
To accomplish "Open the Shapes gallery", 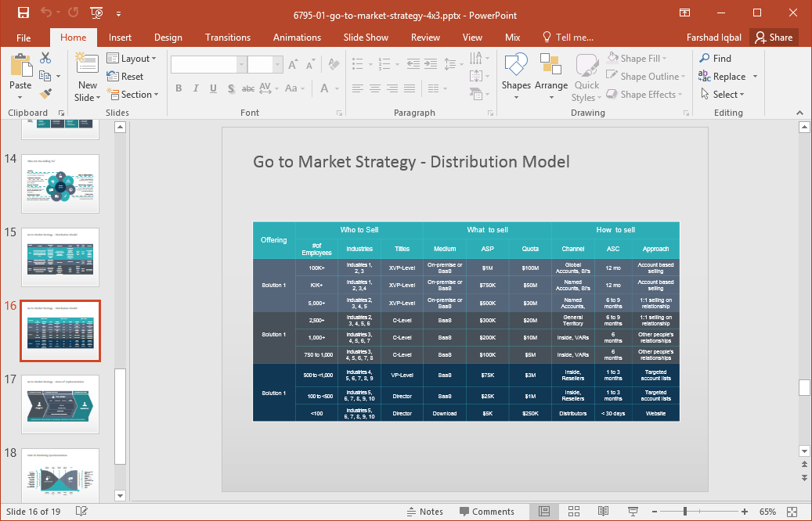I will pyautogui.click(x=516, y=78).
